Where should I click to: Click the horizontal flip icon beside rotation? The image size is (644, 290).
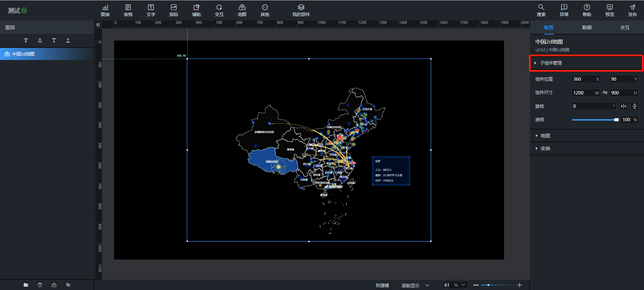(x=624, y=106)
